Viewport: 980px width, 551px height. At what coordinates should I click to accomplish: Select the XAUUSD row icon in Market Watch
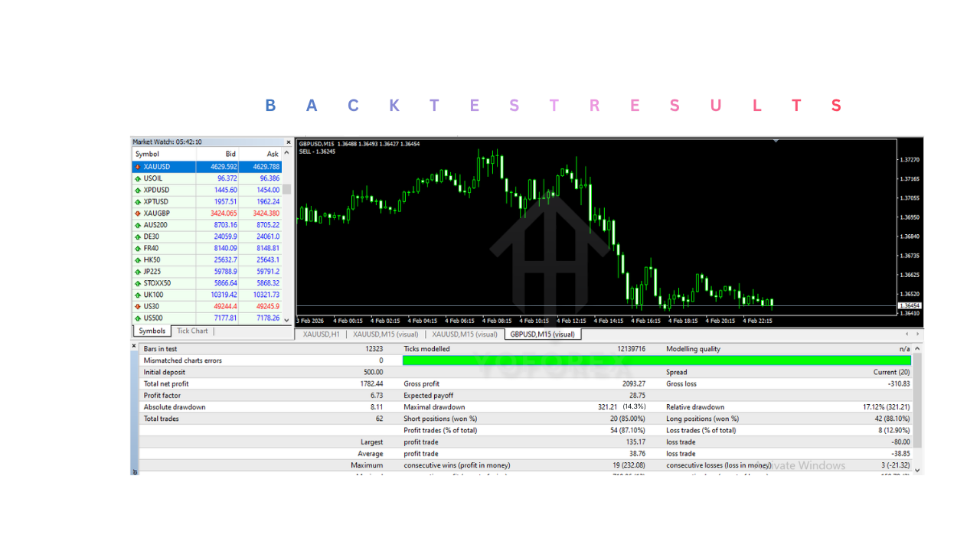[x=138, y=167]
